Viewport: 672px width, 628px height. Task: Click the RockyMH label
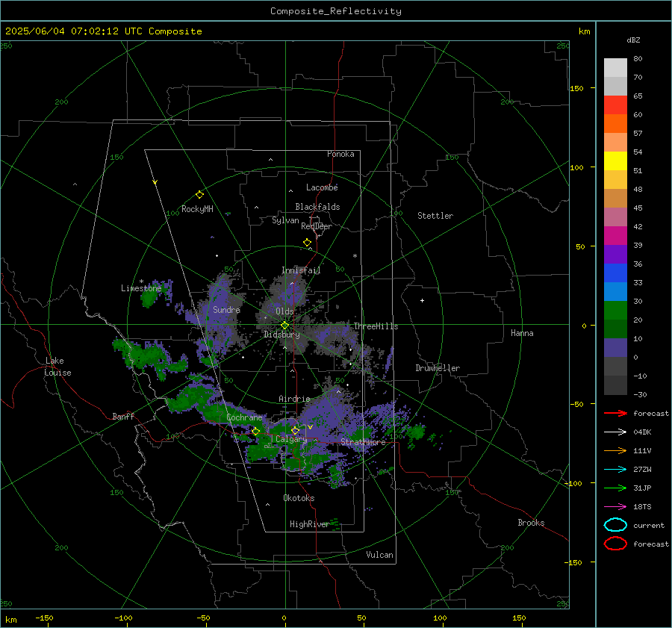[197, 209]
